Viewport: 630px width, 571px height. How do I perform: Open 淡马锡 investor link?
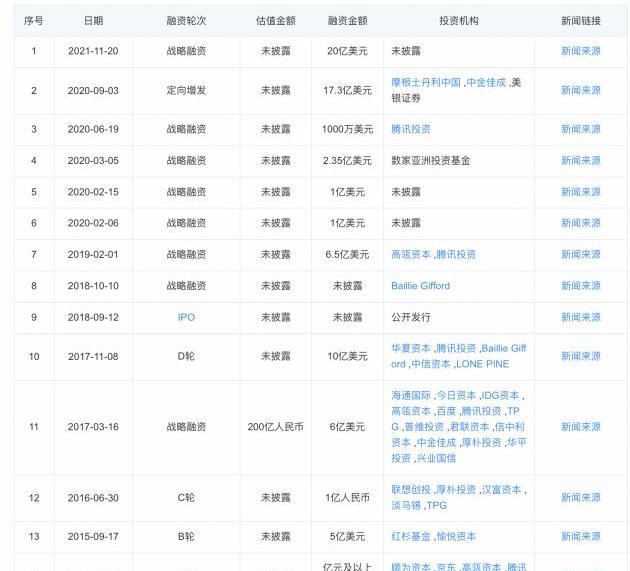pos(406,506)
